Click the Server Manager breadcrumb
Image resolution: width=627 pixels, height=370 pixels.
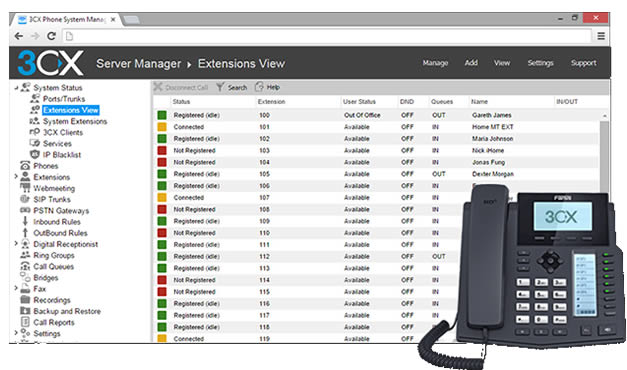(x=138, y=64)
